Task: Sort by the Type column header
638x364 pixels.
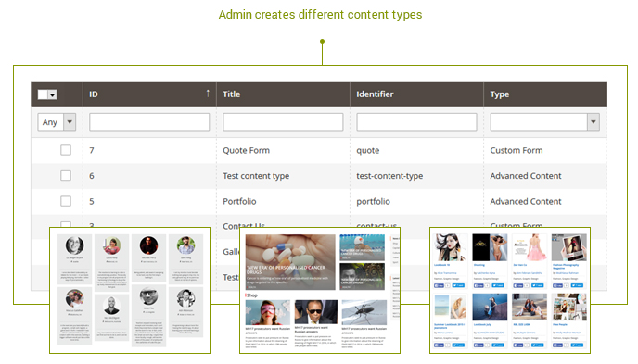Action: 500,94
